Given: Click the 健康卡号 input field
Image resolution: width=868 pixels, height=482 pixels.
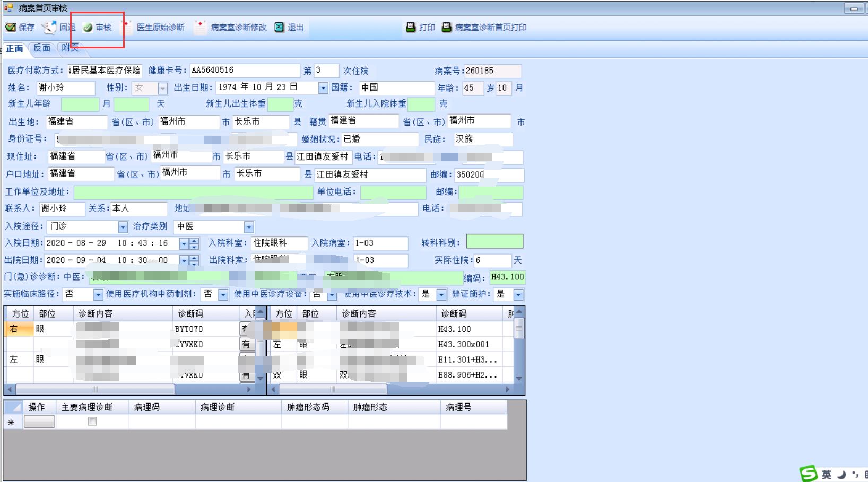Looking at the screenshot, I should pos(245,71).
